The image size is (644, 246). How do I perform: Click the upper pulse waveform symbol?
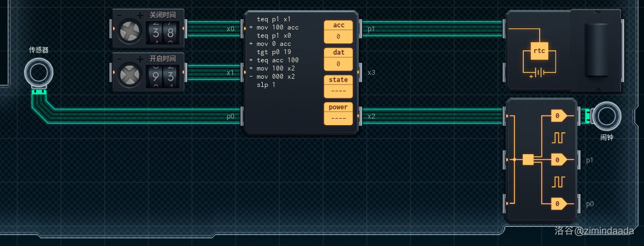coord(557,137)
